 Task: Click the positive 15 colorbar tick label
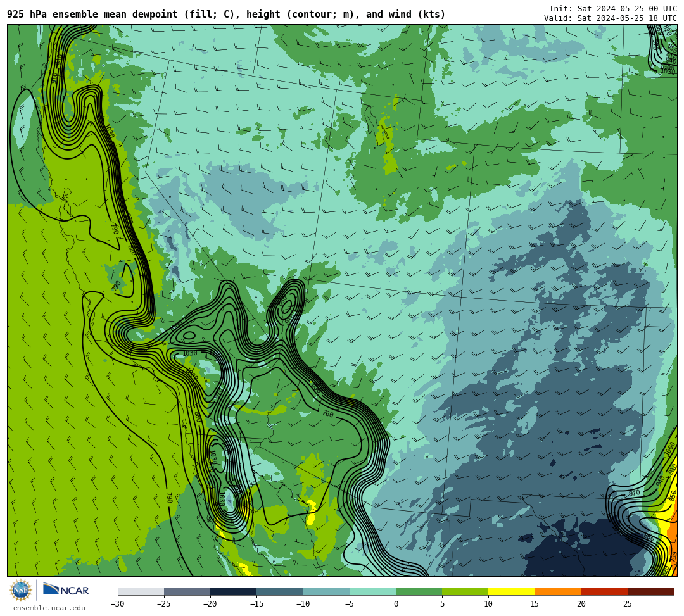[x=535, y=604]
